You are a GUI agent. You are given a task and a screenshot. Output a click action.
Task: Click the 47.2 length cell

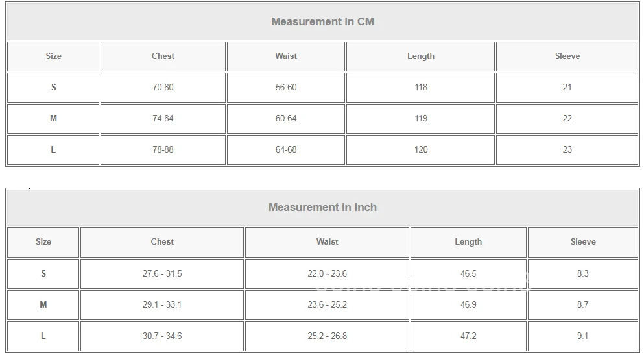coord(468,336)
